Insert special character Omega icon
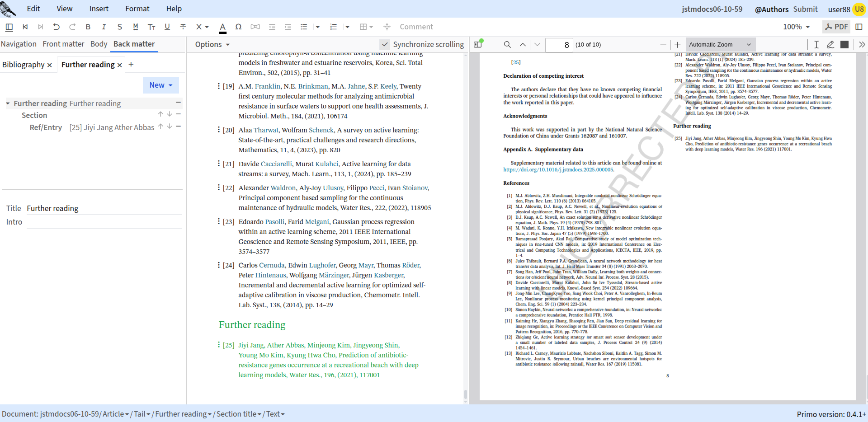868x422 pixels. pyautogui.click(x=238, y=27)
